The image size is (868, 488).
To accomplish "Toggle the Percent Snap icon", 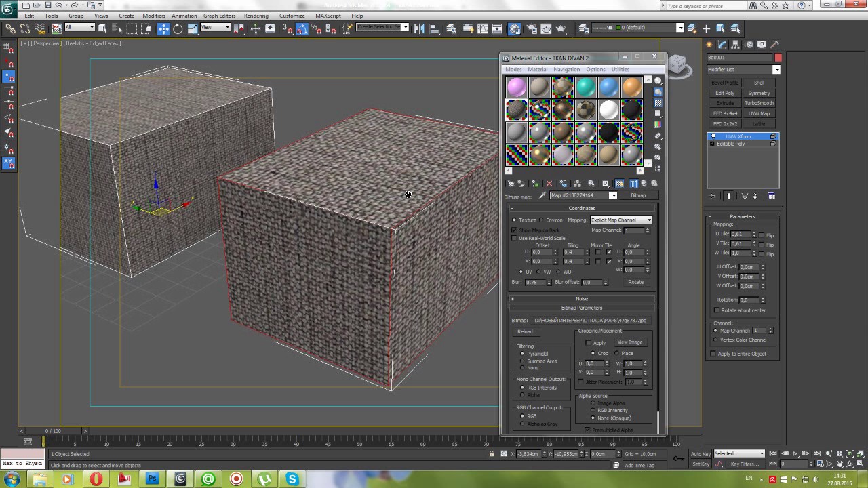I will pyautogui.click(x=317, y=28).
